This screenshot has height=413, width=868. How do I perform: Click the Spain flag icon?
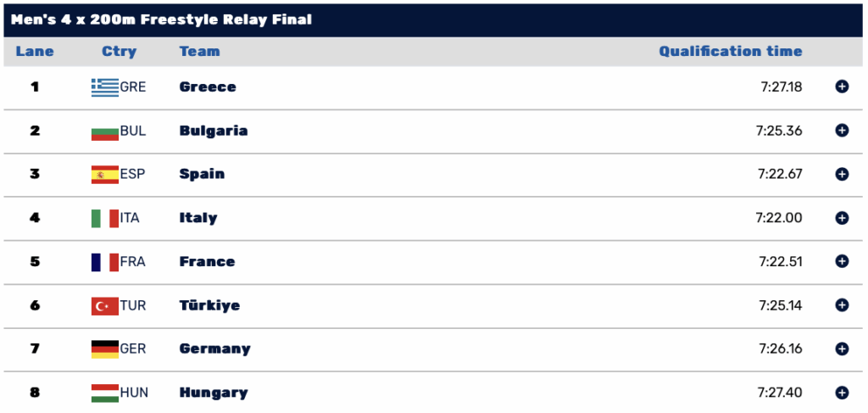click(x=105, y=175)
